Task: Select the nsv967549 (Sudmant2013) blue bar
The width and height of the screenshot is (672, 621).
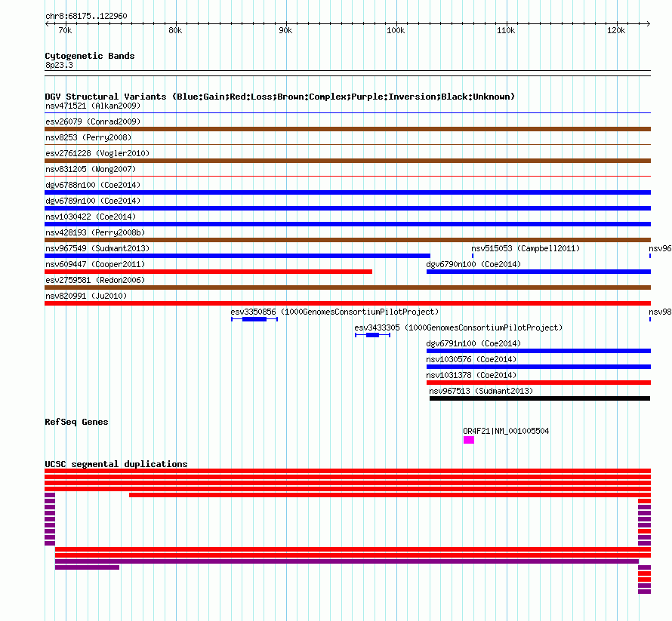Action: [x=237, y=256]
